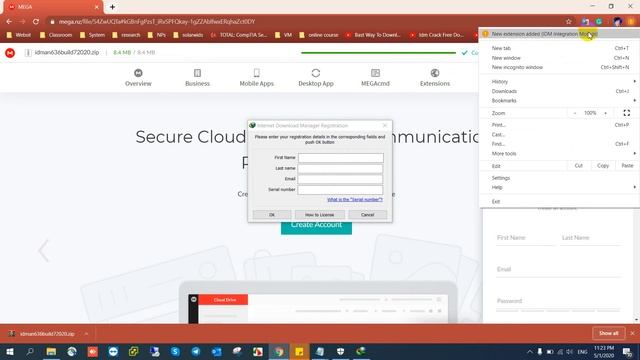The width and height of the screenshot is (640, 360).
Task: Open Windows notification center
Action: (627, 351)
